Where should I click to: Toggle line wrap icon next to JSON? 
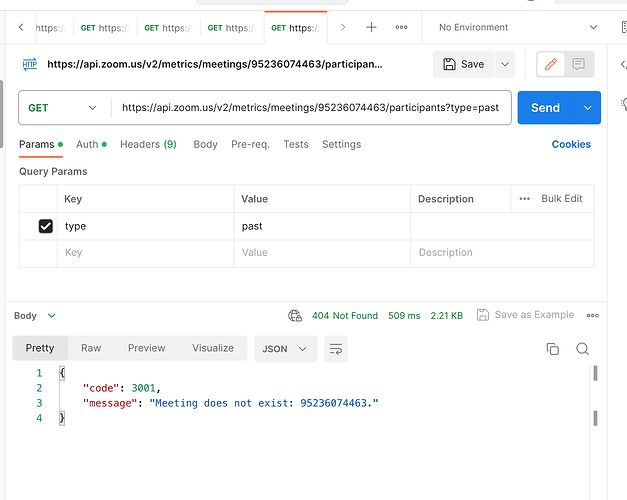click(x=335, y=349)
